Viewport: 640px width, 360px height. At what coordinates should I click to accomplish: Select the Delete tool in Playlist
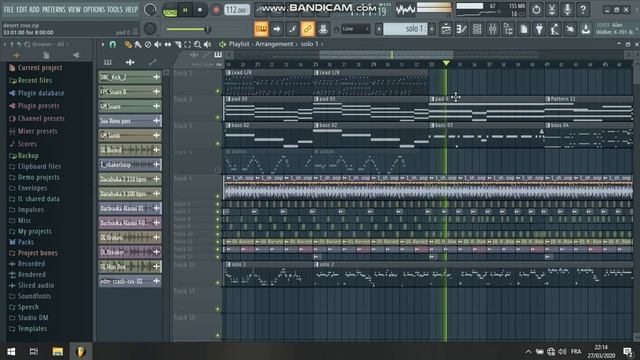(148, 44)
